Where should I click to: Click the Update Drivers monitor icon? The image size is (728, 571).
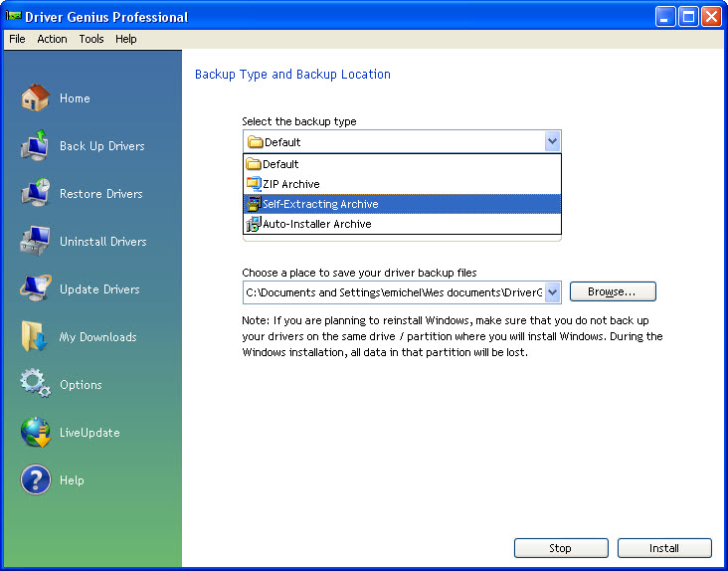pyautogui.click(x=35, y=287)
